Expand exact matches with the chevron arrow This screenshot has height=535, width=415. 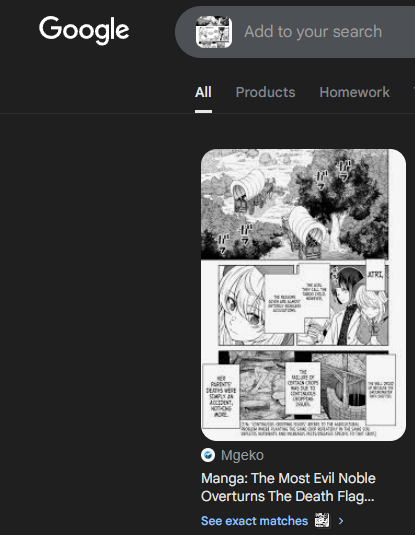click(341, 521)
